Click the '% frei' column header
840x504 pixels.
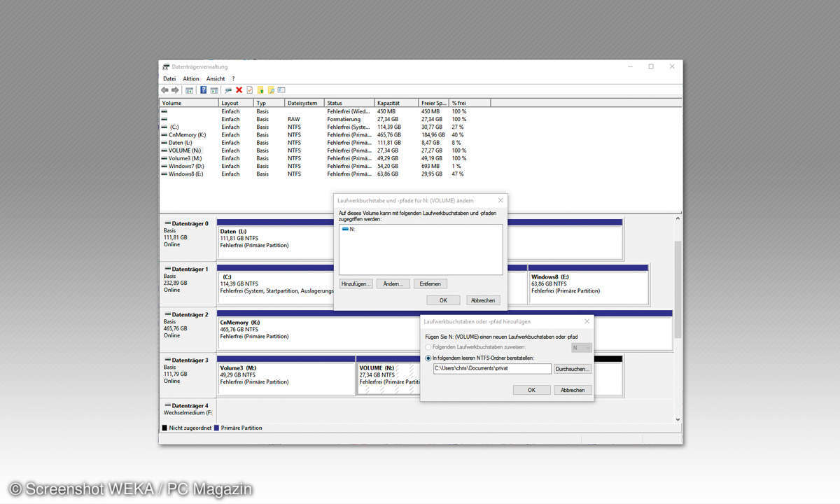point(470,103)
